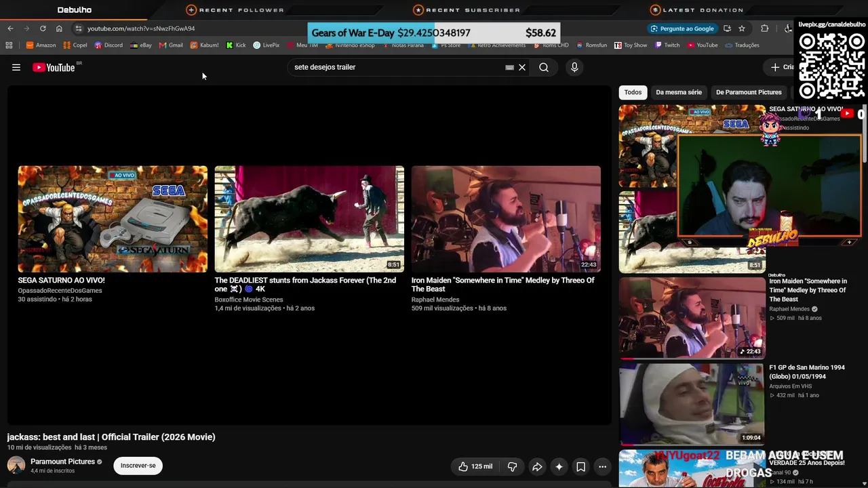
Task: Open the Toy Show bookmark
Action: pos(631,45)
